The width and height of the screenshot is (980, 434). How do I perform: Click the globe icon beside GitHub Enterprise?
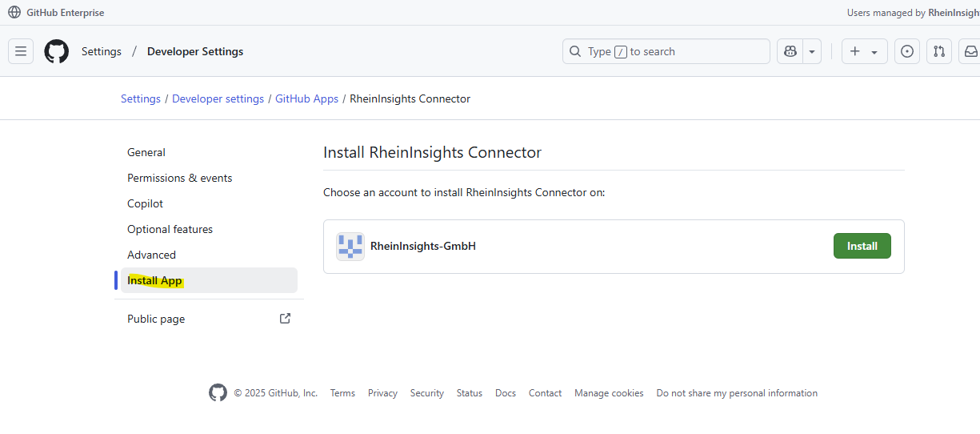[x=14, y=12]
